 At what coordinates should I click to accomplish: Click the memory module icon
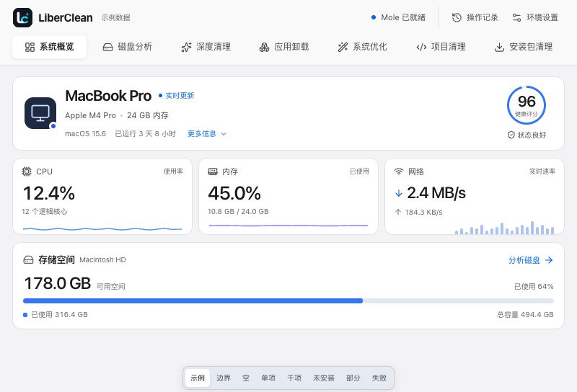pyautogui.click(x=213, y=171)
